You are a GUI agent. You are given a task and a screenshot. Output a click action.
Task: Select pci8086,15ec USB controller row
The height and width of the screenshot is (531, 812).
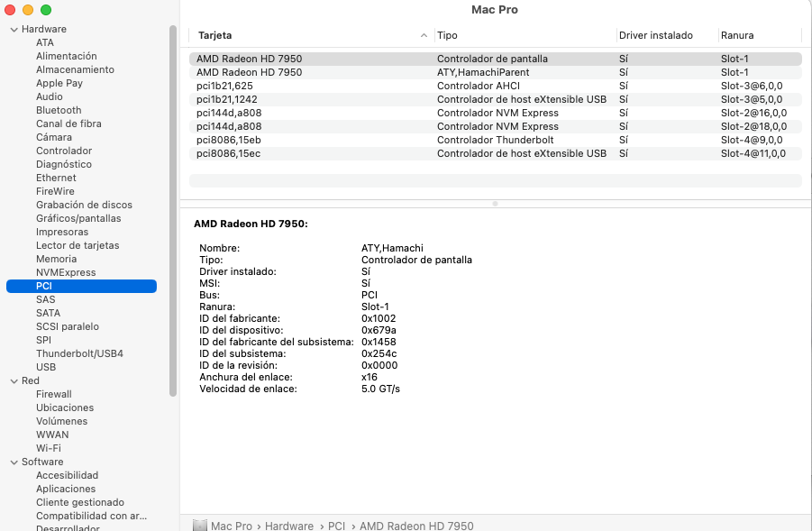495,153
